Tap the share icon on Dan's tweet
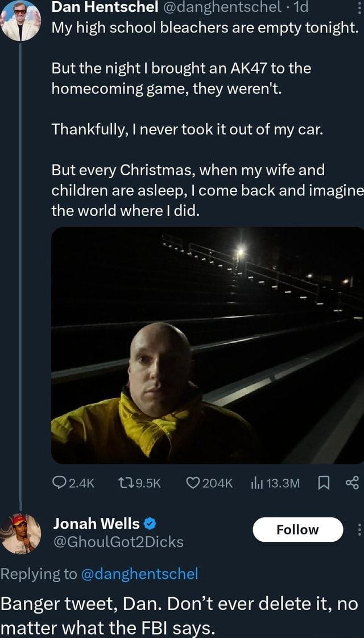Screen dimensions: 364x638 [x=351, y=483]
